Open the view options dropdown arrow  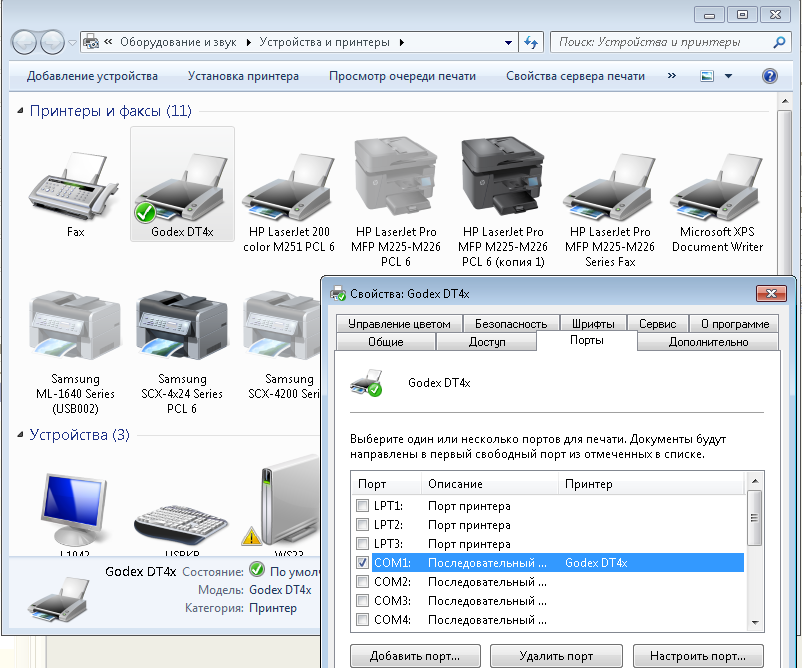coord(728,76)
